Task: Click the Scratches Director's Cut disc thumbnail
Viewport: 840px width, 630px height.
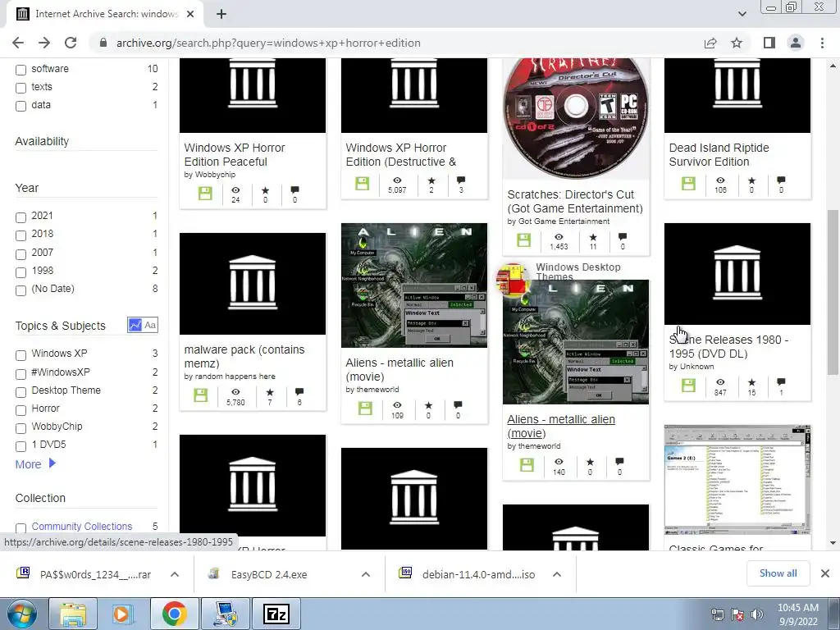Action: (x=576, y=116)
